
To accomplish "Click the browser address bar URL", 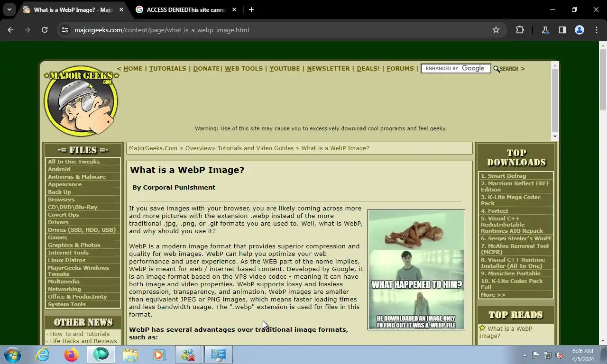I will [x=162, y=30].
